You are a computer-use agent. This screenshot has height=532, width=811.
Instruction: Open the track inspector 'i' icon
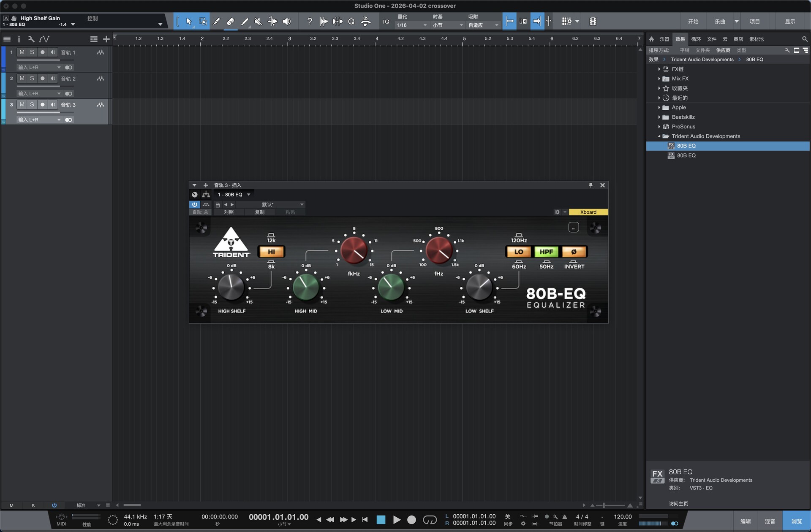[x=19, y=39]
